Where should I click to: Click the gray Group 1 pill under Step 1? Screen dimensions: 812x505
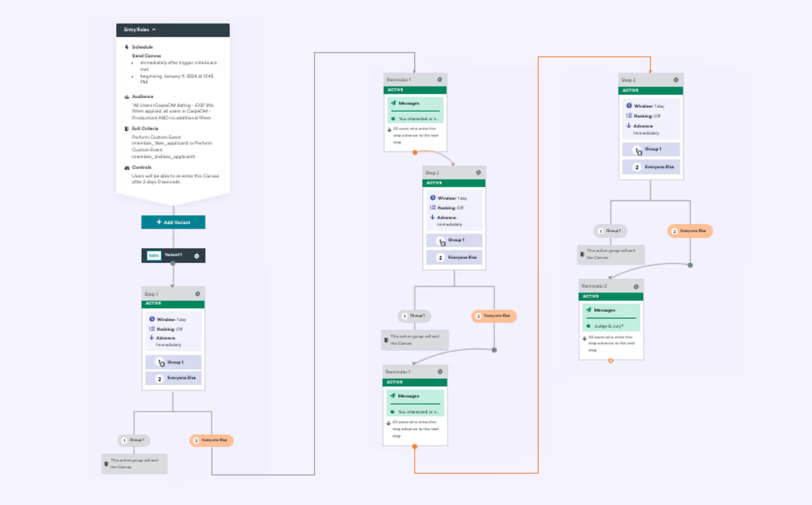134,440
